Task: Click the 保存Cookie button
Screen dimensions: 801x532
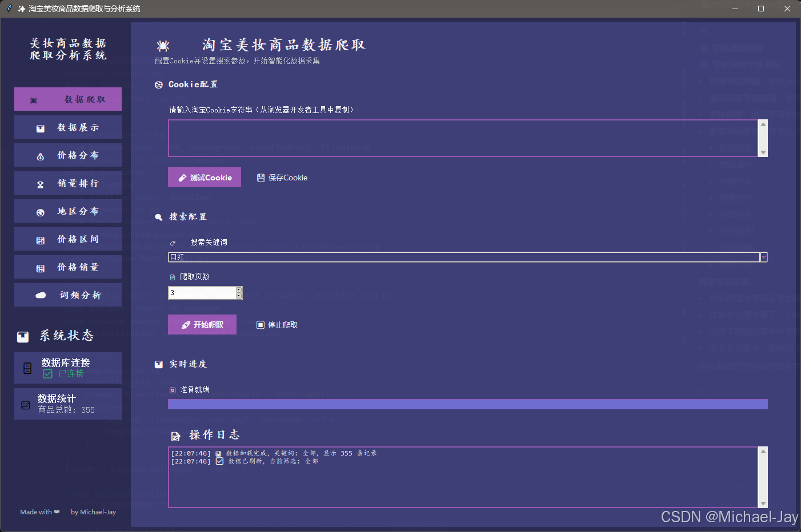Action: (282, 178)
